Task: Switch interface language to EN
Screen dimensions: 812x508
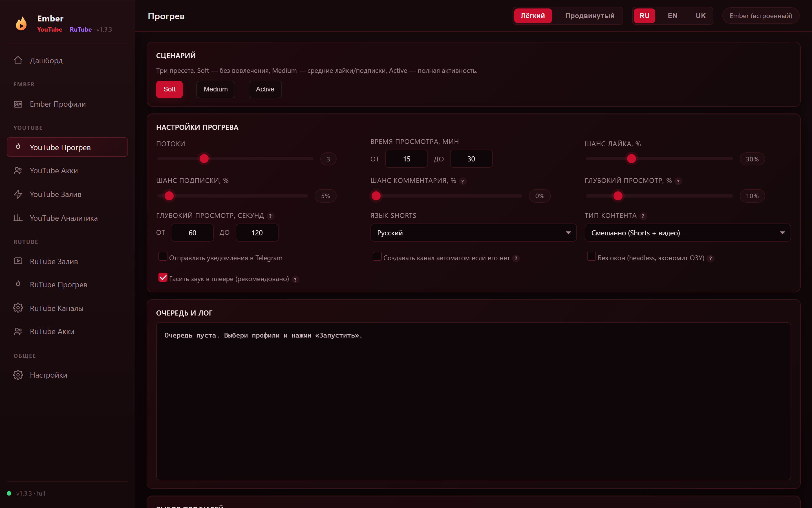Action: pos(672,16)
